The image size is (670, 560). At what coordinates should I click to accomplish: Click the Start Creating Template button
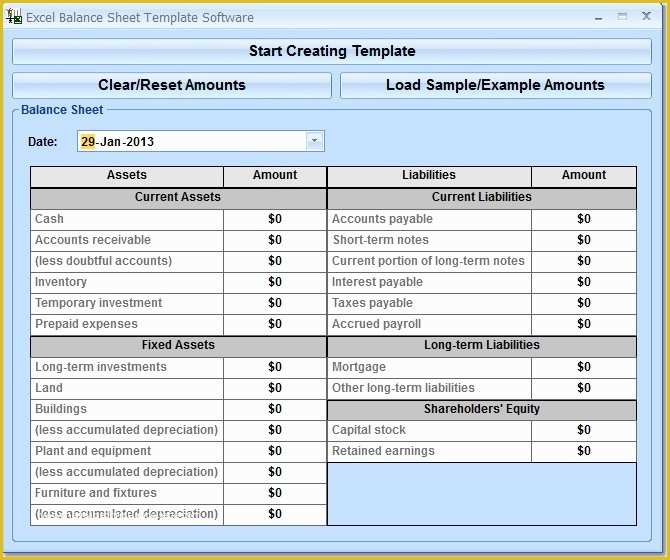click(332, 51)
